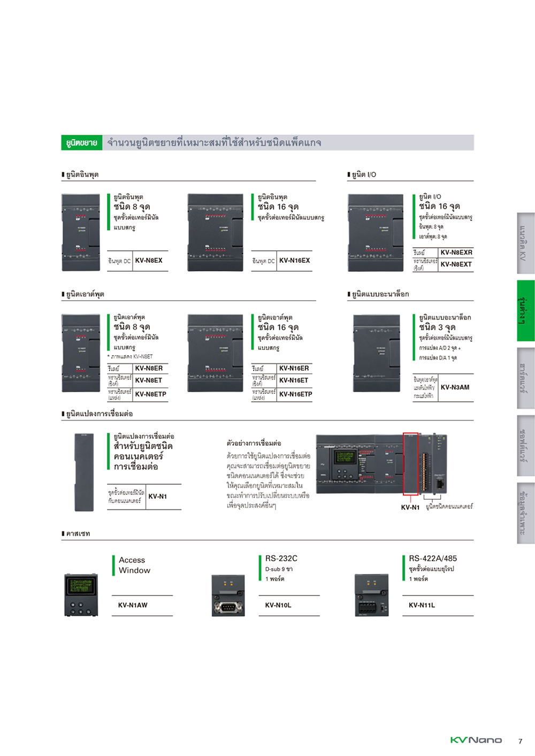
Task: Select the KV-N1 model number in table
Action: tap(157, 497)
